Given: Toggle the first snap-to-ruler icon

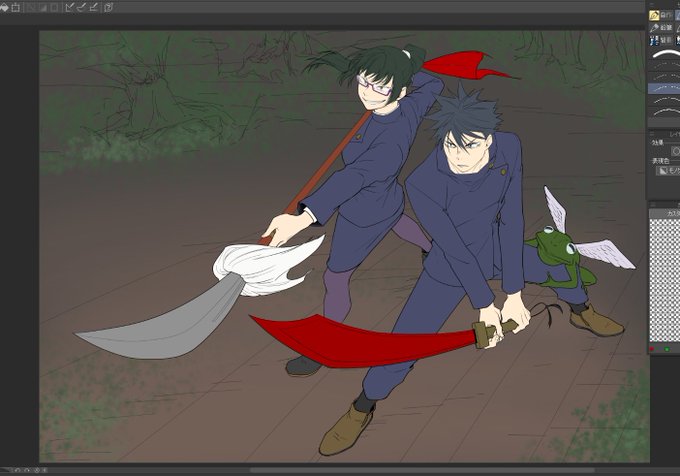Looking at the screenshot, I should point(70,7).
